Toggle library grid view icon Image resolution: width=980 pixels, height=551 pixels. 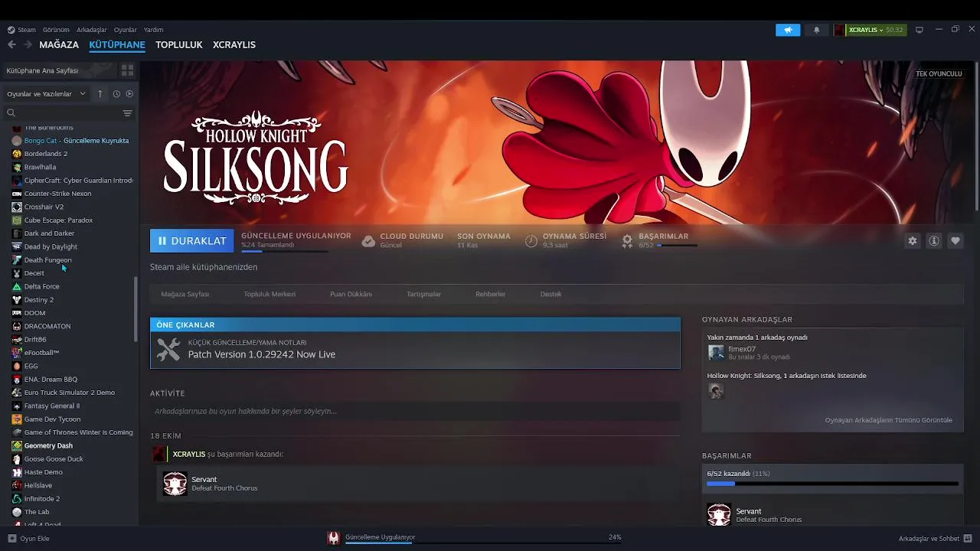127,70
